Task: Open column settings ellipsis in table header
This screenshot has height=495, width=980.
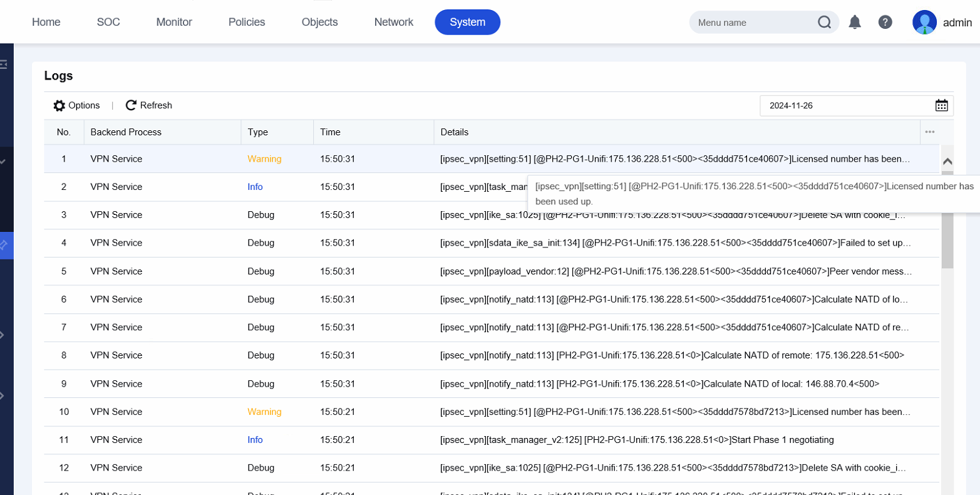Action: coord(929,132)
